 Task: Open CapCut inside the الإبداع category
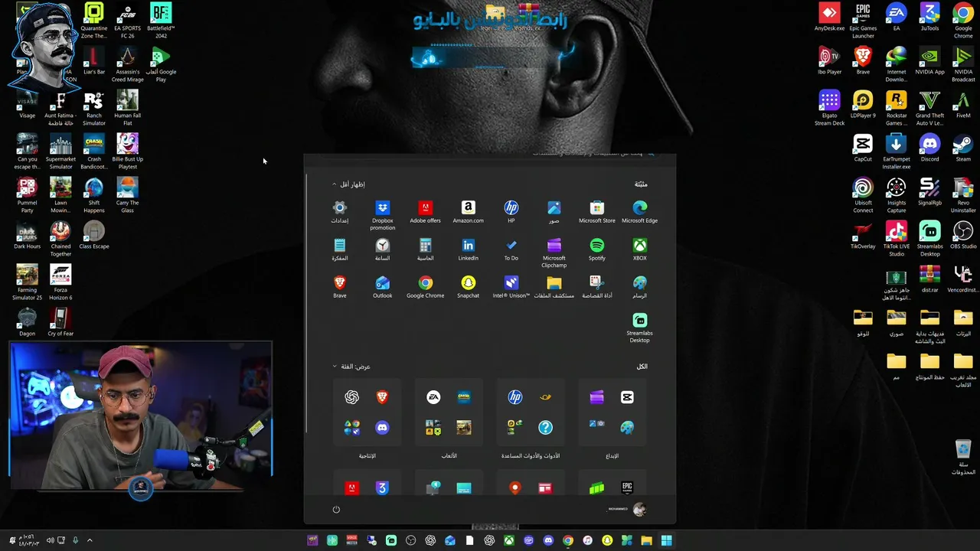click(627, 397)
